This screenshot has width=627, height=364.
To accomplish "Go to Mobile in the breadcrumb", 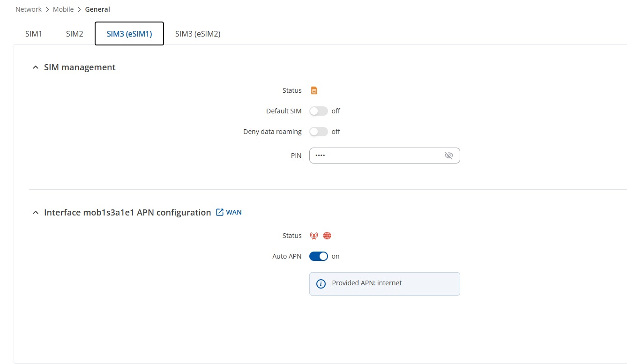I will [63, 9].
